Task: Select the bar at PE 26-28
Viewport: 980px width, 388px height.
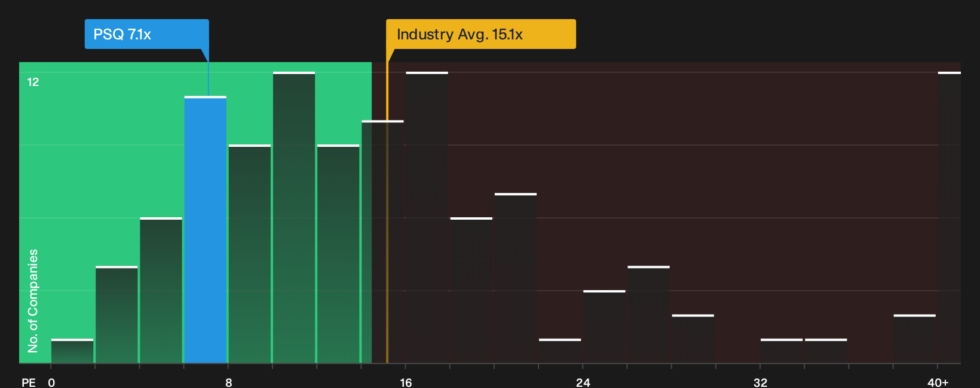Action: (x=648, y=315)
